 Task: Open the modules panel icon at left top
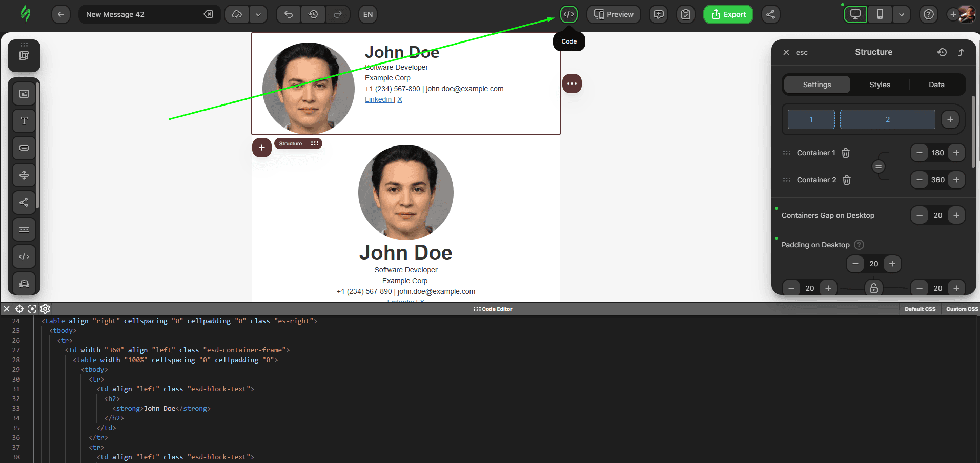pos(24,56)
